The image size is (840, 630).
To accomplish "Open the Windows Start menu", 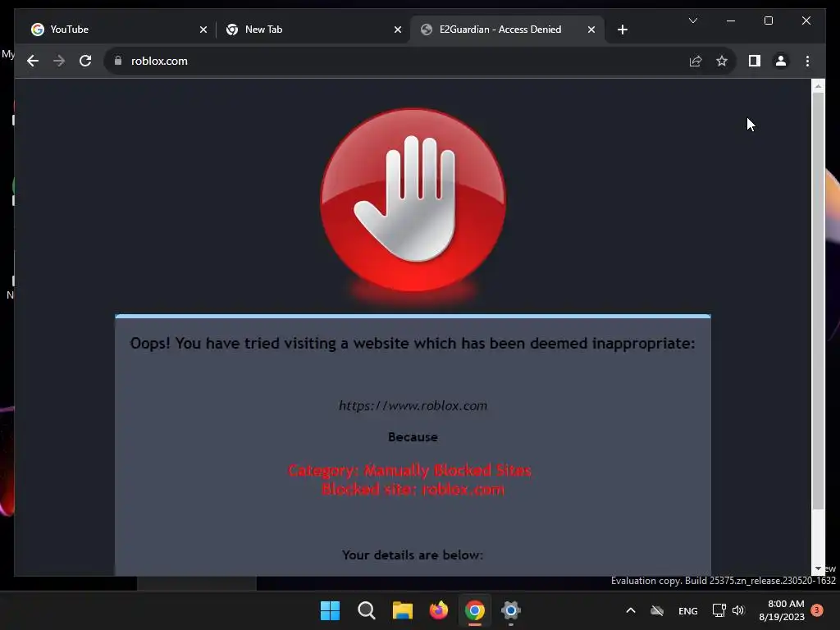I will [330, 610].
